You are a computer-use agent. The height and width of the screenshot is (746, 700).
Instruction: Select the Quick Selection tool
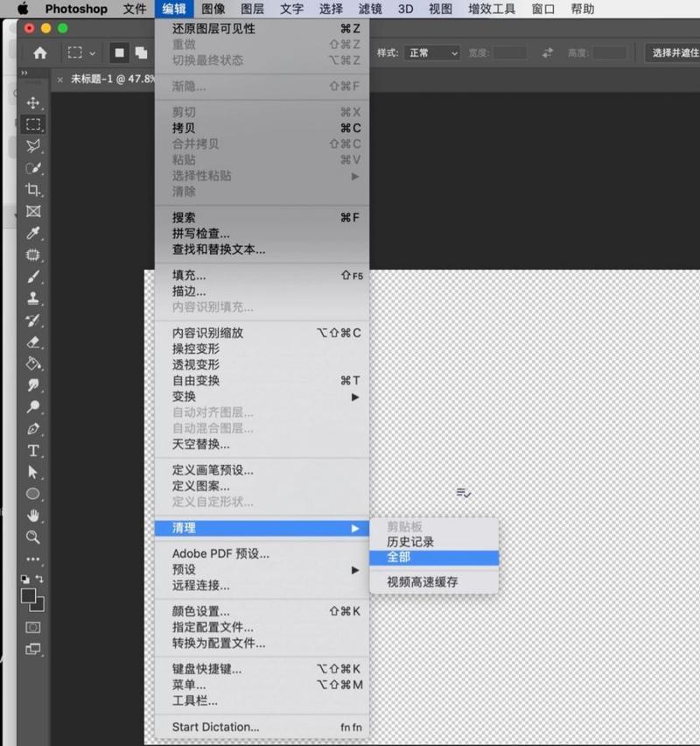click(x=33, y=168)
